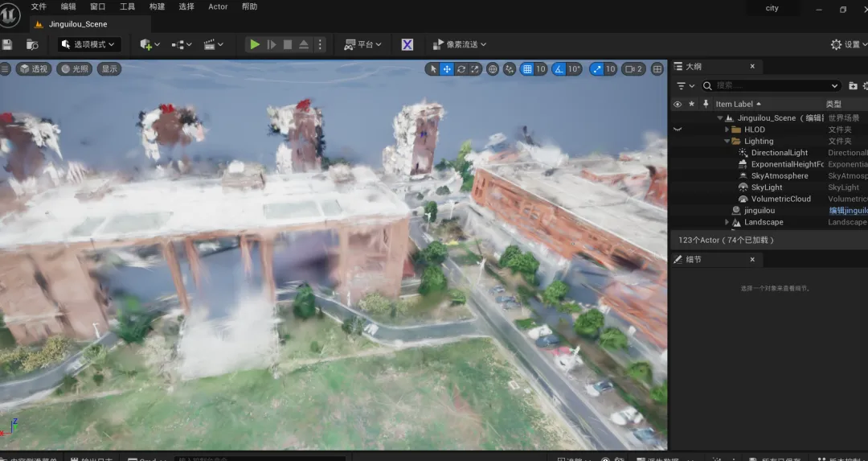Click the outliner 搜索 search field

pos(771,85)
